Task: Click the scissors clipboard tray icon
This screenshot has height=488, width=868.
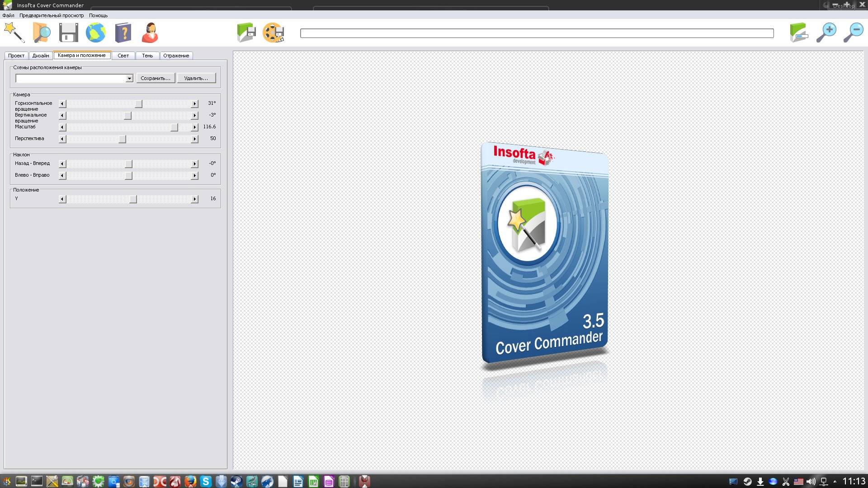Action: [x=786, y=482]
